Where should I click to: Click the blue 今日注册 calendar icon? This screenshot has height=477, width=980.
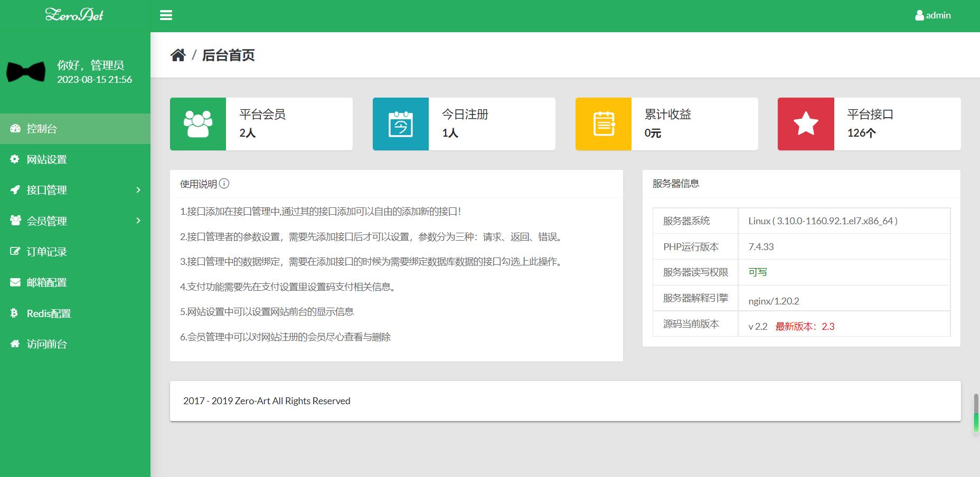pos(401,124)
